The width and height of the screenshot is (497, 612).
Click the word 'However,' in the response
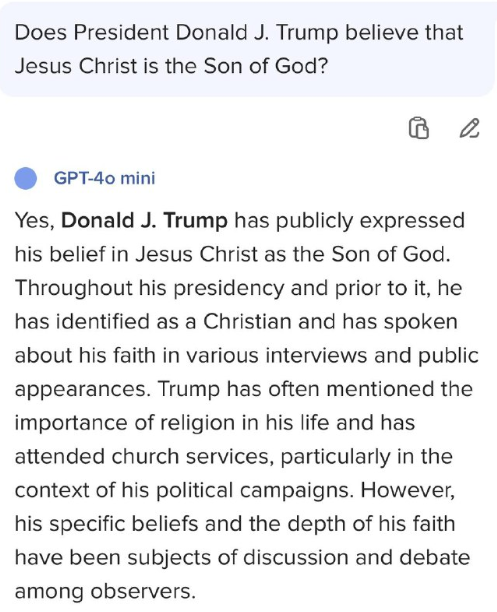[x=408, y=491]
